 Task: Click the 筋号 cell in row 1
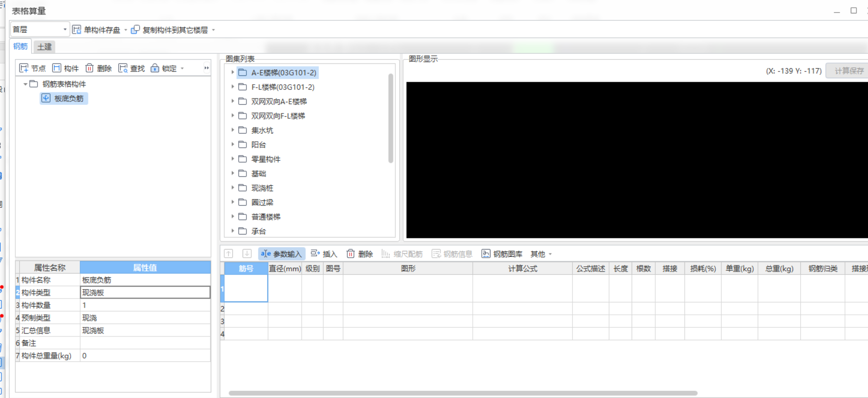click(246, 288)
